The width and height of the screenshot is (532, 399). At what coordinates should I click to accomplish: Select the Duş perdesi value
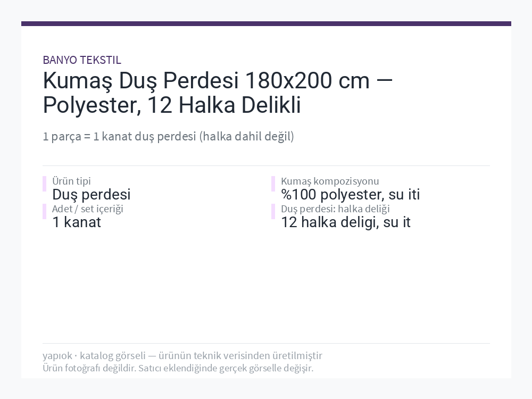[x=92, y=195]
